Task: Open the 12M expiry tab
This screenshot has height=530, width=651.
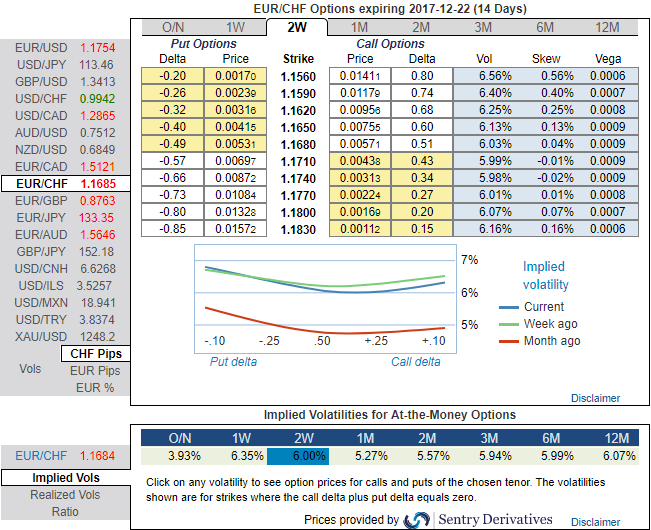Action: click(607, 27)
